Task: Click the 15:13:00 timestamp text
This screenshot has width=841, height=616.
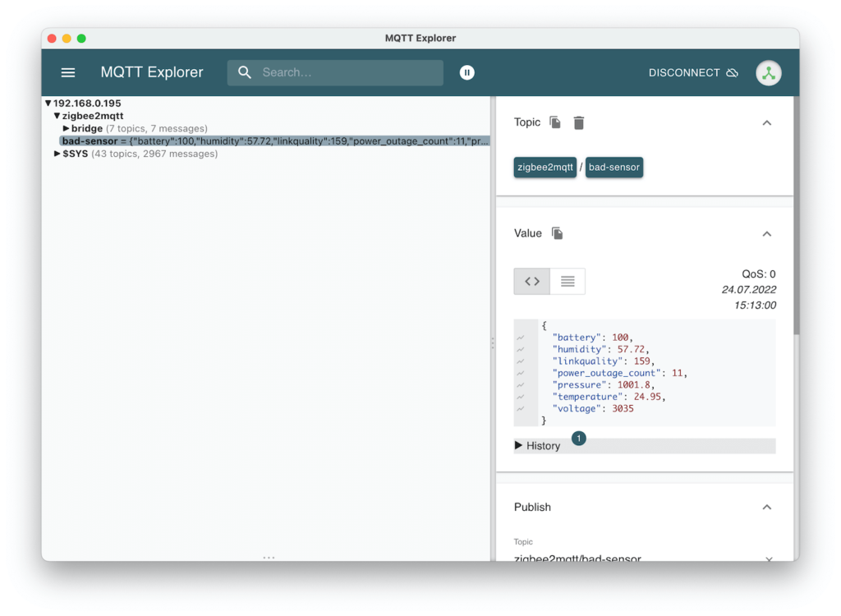Action: coord(755,306)
